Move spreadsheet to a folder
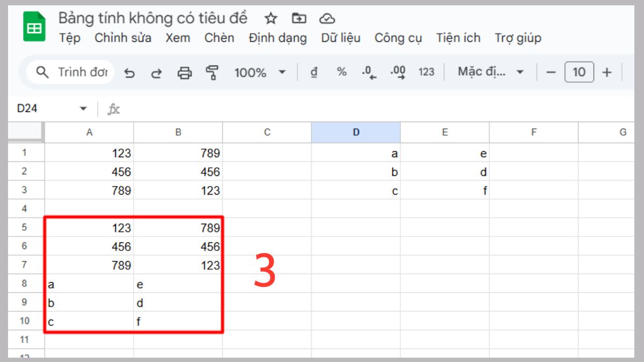644x362 pixels. click(299, 18)
